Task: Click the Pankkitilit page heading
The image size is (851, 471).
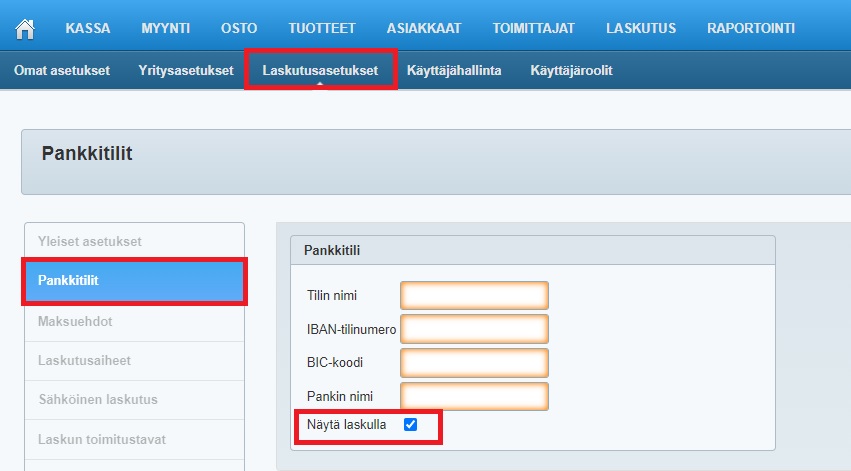Action: [x=87, y=154]
